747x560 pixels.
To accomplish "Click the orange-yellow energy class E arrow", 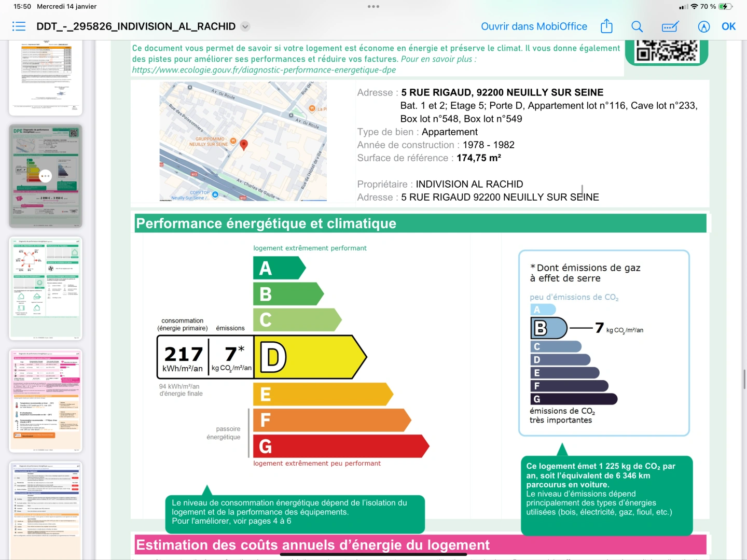I will coord(323,394).
